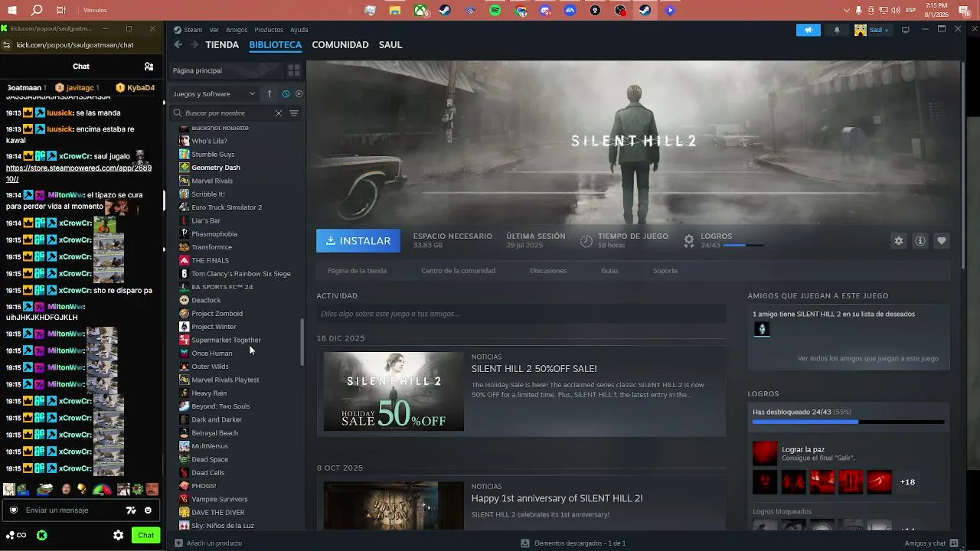Click Añadir un producto

[209, 543]
